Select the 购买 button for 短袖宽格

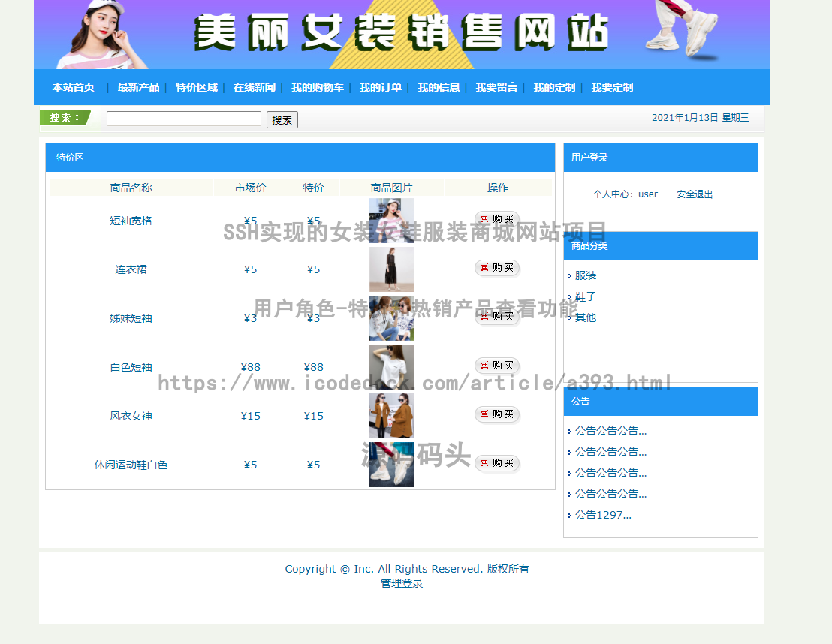(496, 219)
